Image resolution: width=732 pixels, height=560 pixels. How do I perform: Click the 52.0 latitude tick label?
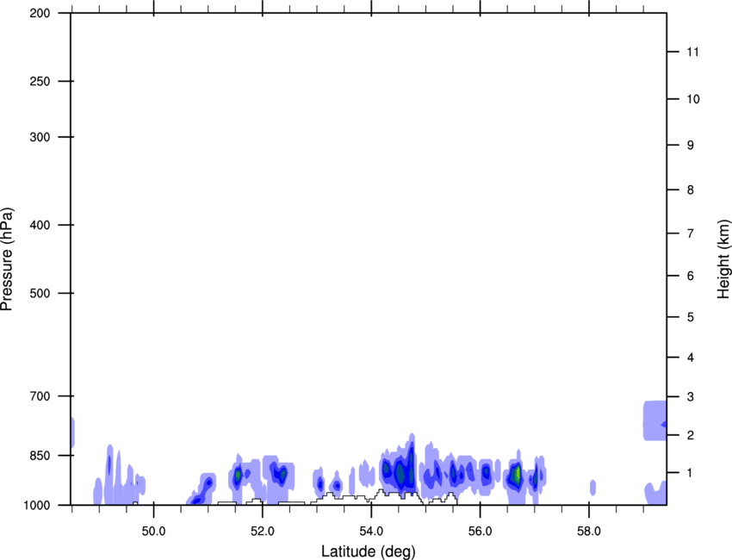pyautogui.click(x=263, y=532)
